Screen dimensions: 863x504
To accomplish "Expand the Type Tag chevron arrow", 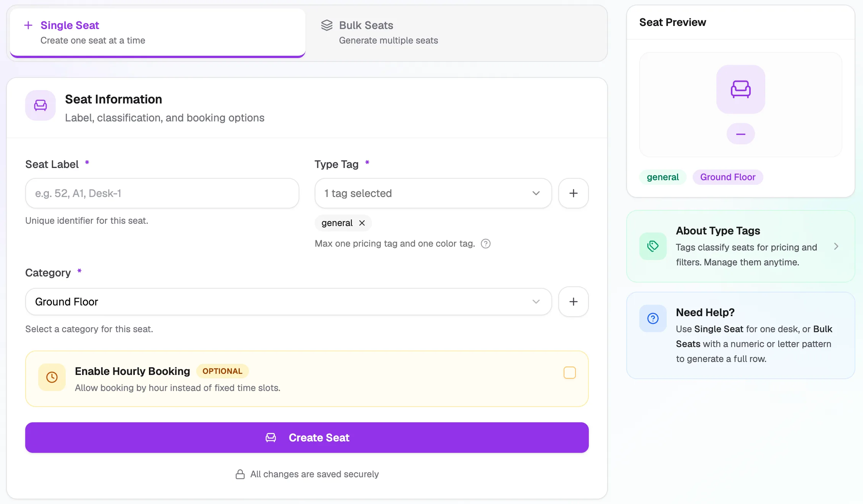I will 536,193.
